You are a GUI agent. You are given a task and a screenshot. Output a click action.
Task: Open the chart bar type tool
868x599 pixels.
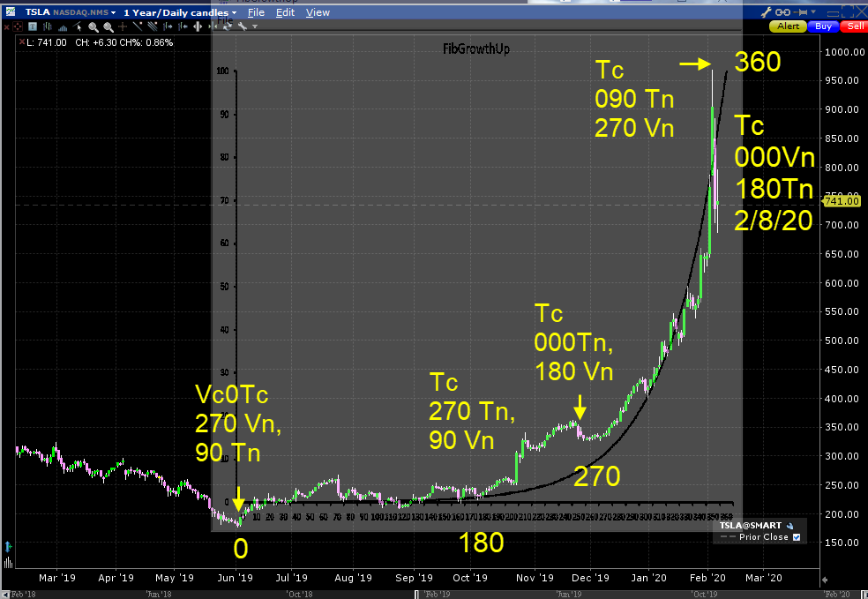pos(48,26)
